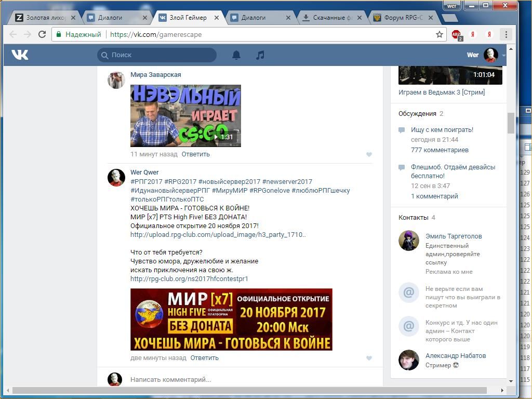Click the horizontal scrollbar thumb
Screen dimensions: 532x399
pos(249,390)
